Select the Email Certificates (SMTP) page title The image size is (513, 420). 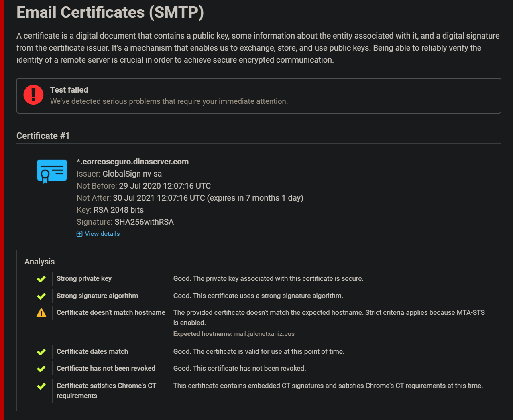pos(110,12)
